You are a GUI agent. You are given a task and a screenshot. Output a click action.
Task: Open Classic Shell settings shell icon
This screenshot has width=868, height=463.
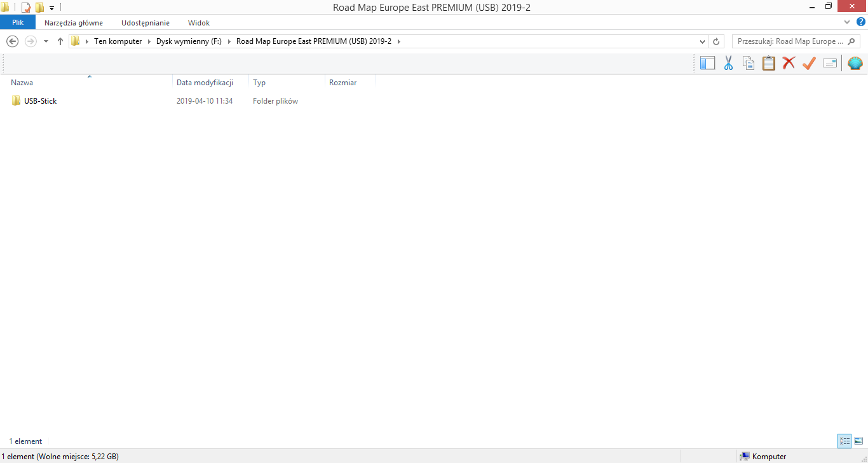pyautogui.click(x=855, y=63)
